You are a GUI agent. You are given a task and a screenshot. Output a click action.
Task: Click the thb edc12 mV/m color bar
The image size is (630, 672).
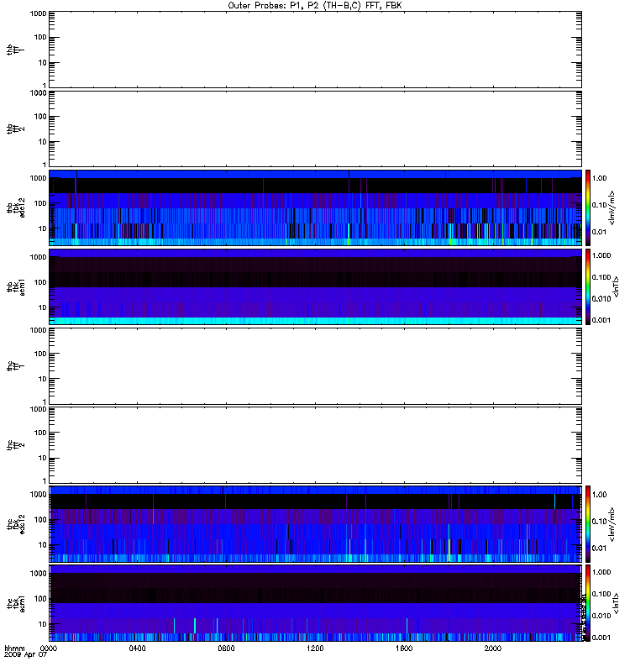tap(588, 207)
